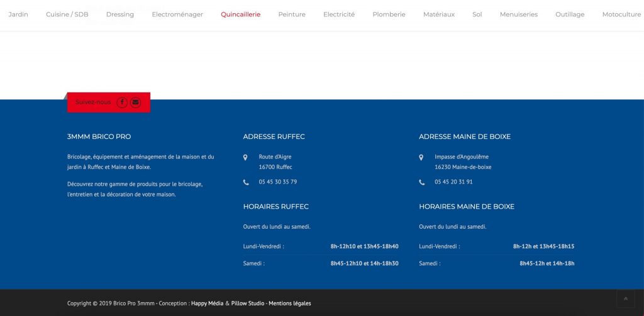The image size is (644, 316).
Task: Click the Maine de Boixe map pin icon
Action: (x=421, y=157)
